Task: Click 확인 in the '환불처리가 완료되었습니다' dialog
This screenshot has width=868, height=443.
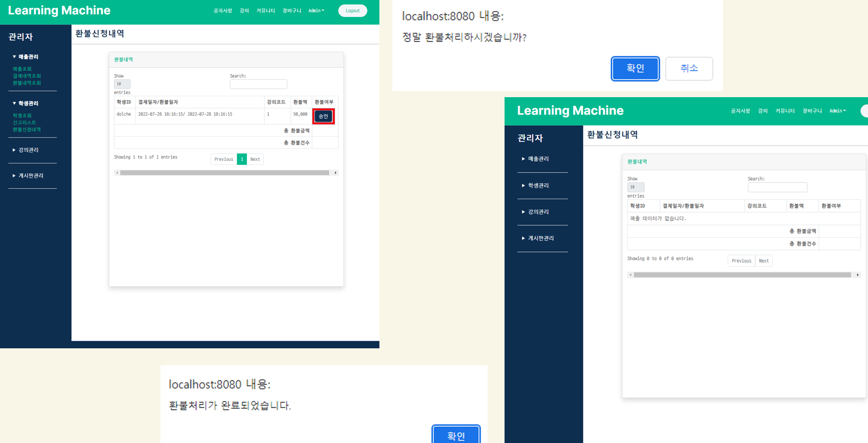Action: pyautogui.click(x=456, y=436)
